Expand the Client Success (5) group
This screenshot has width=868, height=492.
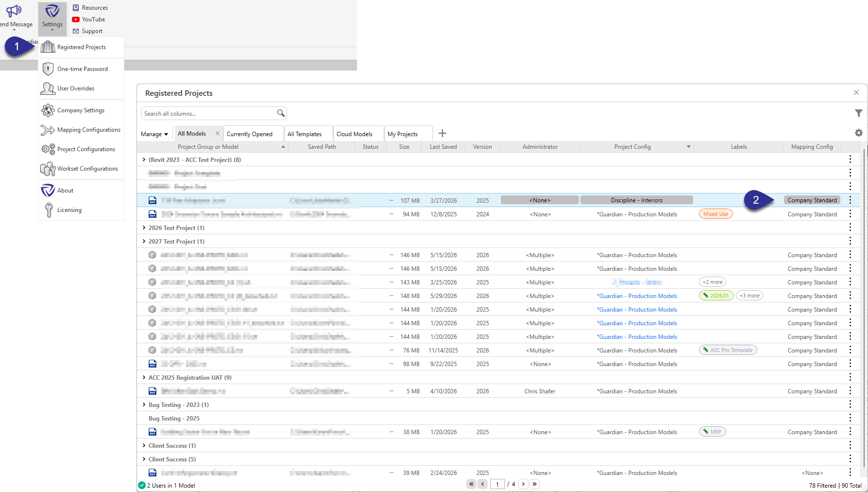coord(144,459)
